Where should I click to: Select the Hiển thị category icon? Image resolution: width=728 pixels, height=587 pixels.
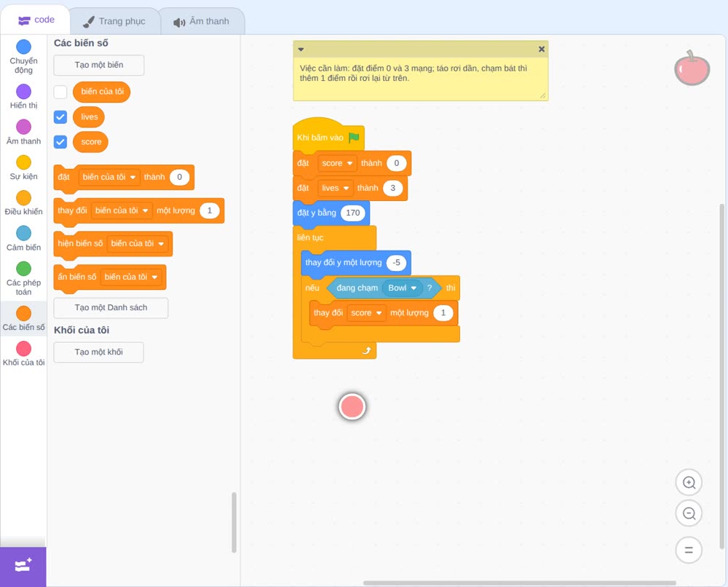point(23,92)
